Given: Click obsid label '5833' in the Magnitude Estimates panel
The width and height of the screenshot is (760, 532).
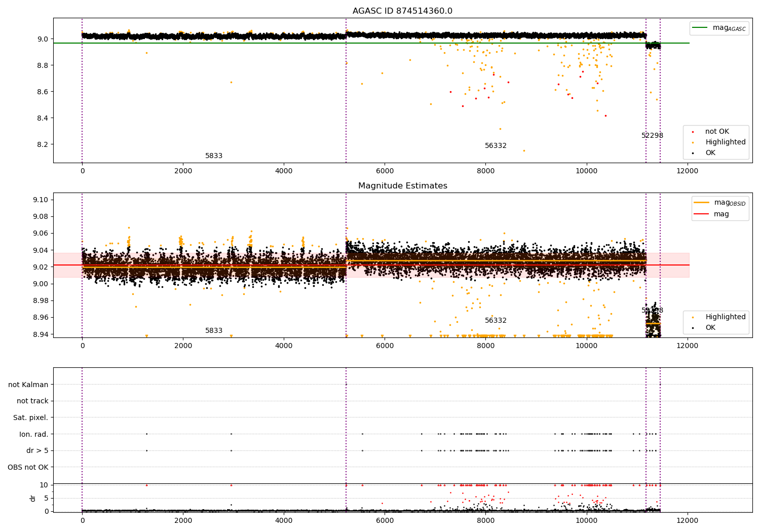Looking at the screenshot, I should pos(214,331).
